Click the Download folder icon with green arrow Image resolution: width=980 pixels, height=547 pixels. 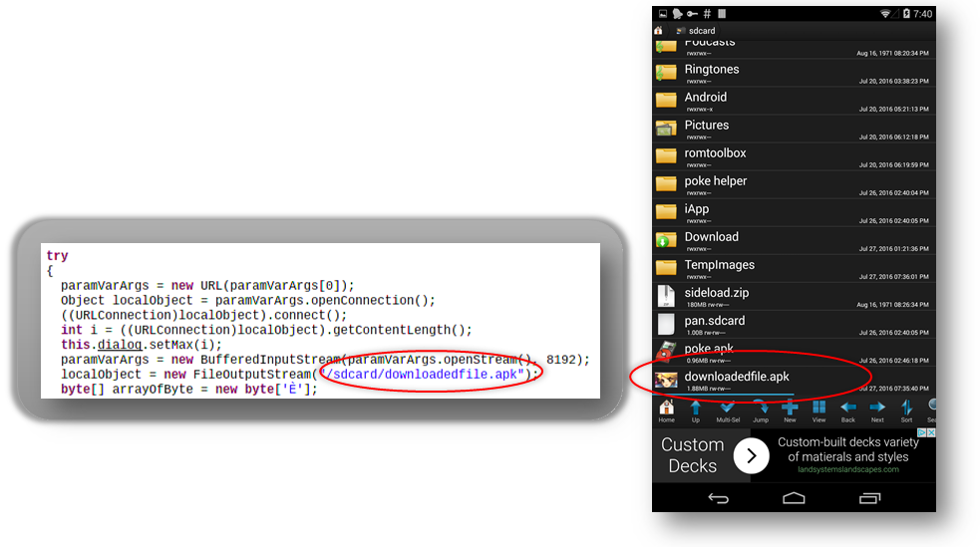tap(666, 240)
